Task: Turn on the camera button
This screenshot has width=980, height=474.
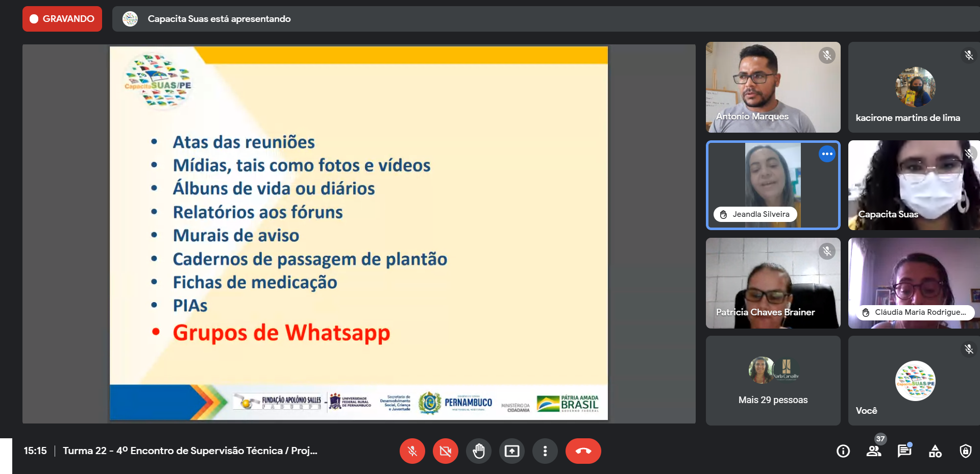Action: point(445,451)
